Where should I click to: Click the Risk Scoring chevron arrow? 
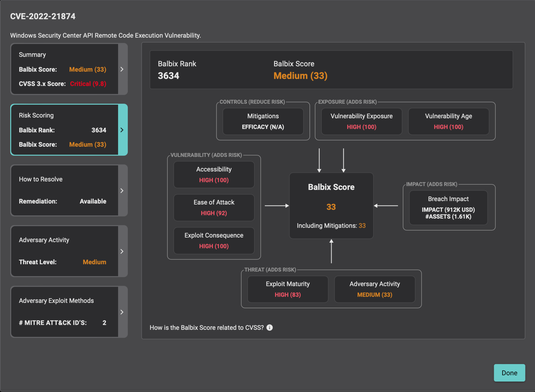coord(122,130)
